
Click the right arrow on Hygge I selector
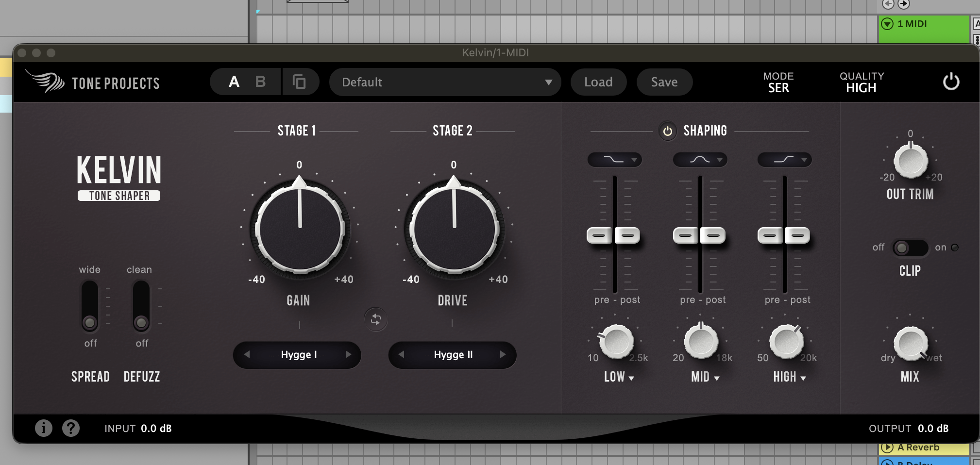pyautogui.click(x=348, y=355)
